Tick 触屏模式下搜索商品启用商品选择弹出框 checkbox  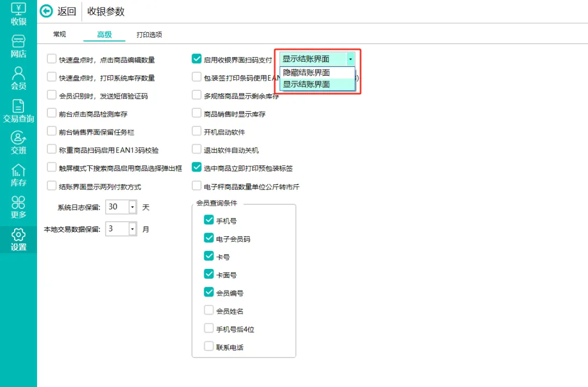(x=51, y=167)
